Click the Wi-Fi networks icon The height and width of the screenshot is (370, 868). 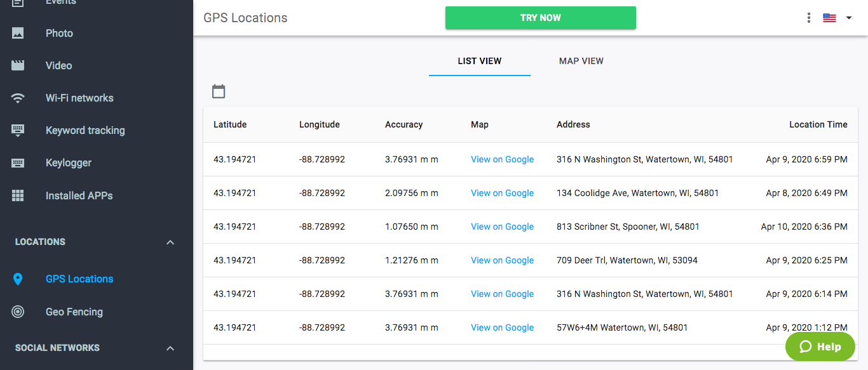tap(18, 98)
